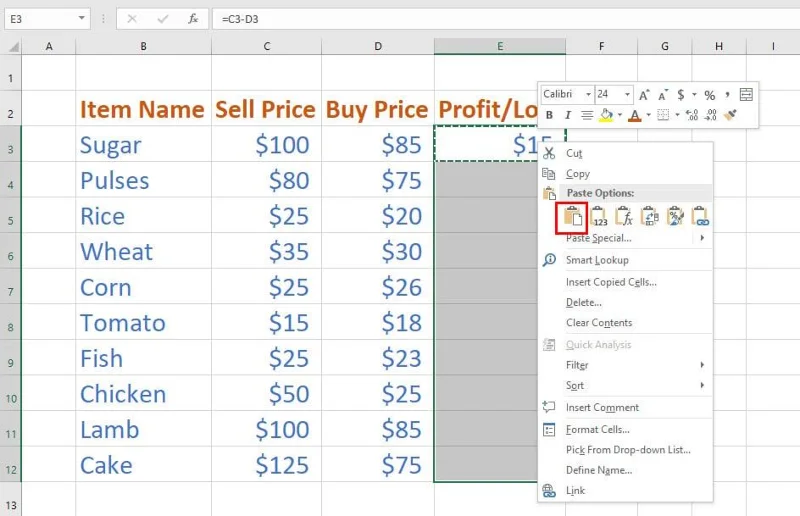
Task: Click the Borders icon in the mini toolbar
Action: [663, 115]
